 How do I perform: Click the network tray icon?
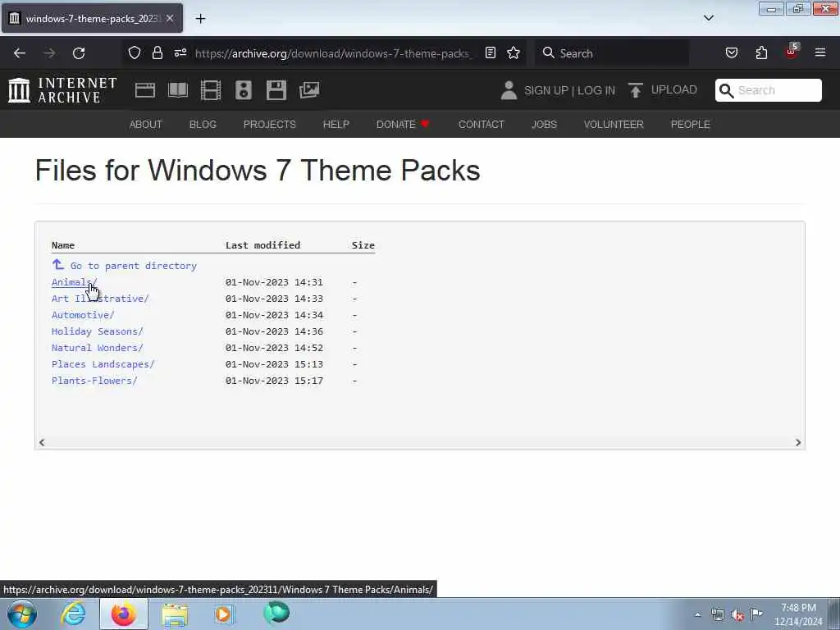(x=717, y=614)
